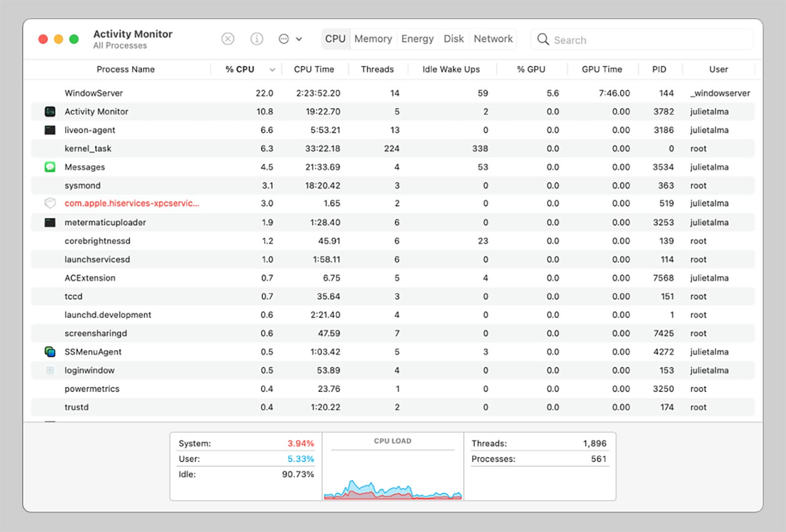Select the screensharingd process
The height and width of the screenshot is (532, 786).
click(x=393, y=333)
